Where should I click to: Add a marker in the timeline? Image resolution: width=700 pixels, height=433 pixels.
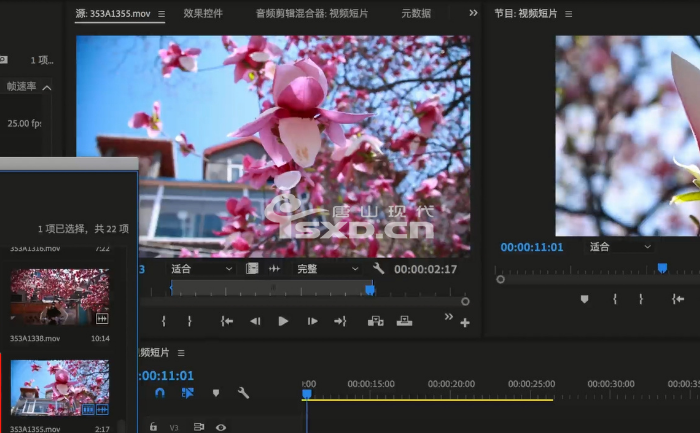point(216,393)
